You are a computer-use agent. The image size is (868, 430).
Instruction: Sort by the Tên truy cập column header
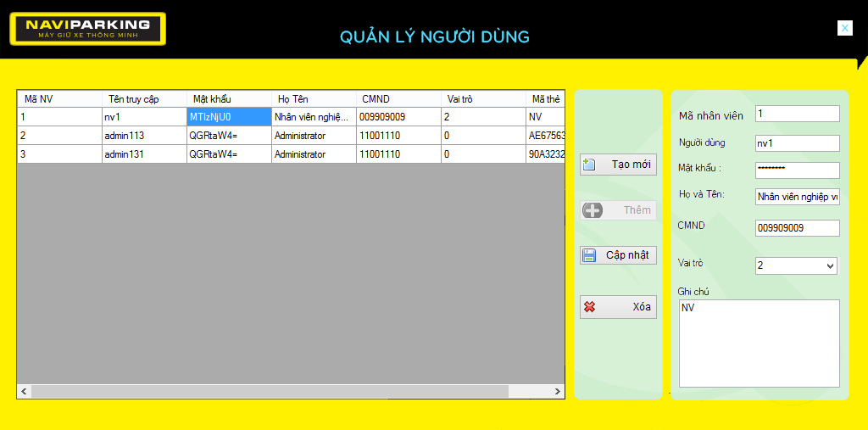144,99
